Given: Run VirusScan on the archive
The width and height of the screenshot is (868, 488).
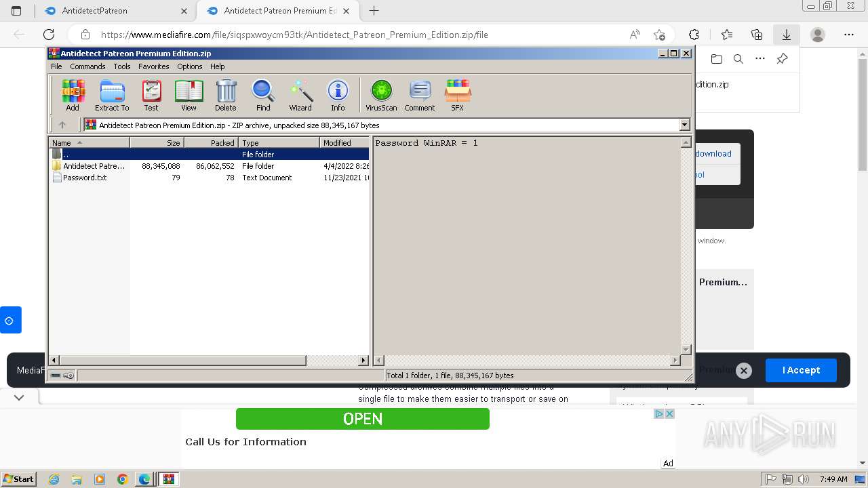Looking at the screenshot, I should point(381,95).
